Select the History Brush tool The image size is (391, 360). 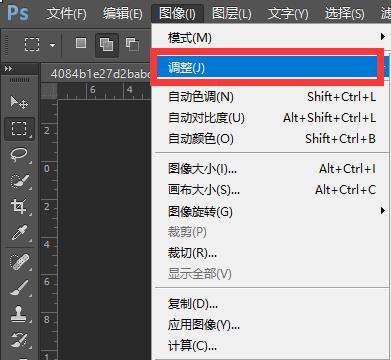tap(19, 340)
